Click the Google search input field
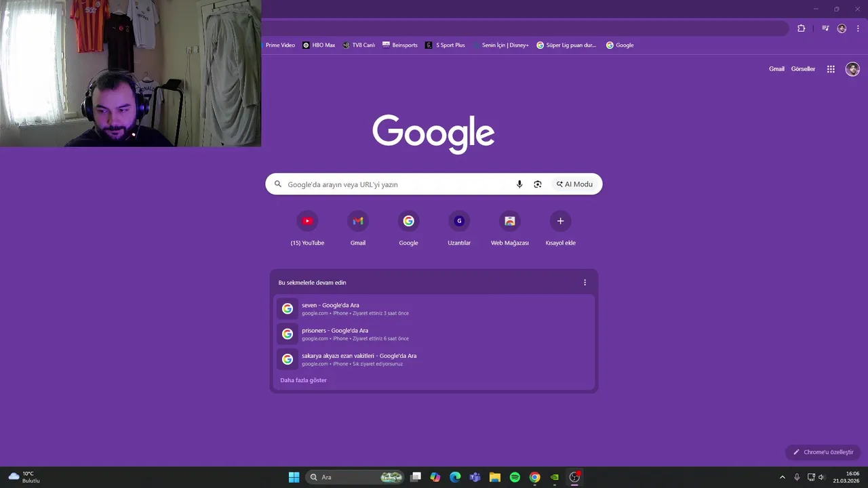 pyautogui.click(x=434, y=184)
